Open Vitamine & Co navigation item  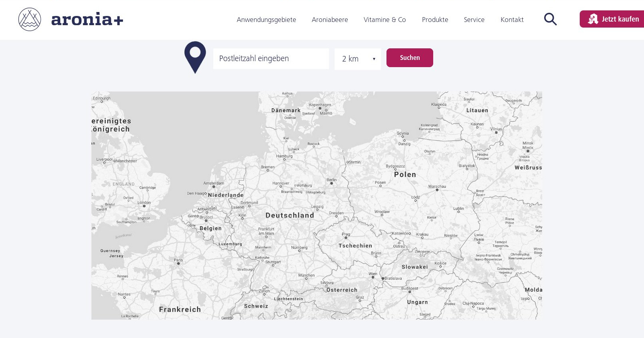(384, 20)
